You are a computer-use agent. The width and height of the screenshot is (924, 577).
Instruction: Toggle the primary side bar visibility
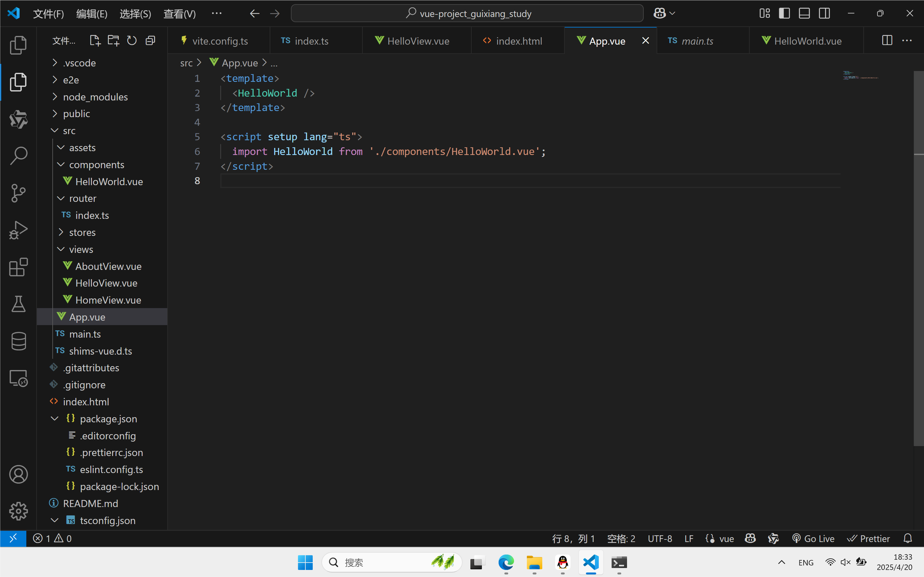(x=784, y=13)
